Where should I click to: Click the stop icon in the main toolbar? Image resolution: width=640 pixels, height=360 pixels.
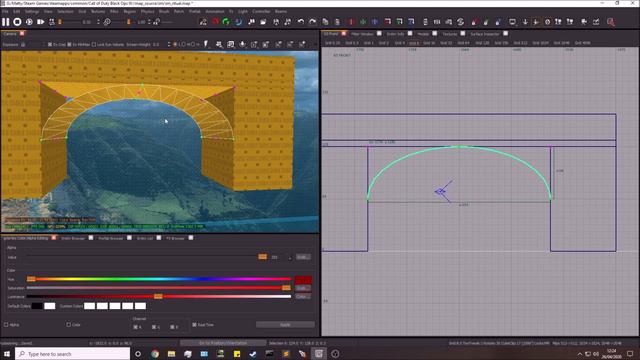click(x=17, y=22)
